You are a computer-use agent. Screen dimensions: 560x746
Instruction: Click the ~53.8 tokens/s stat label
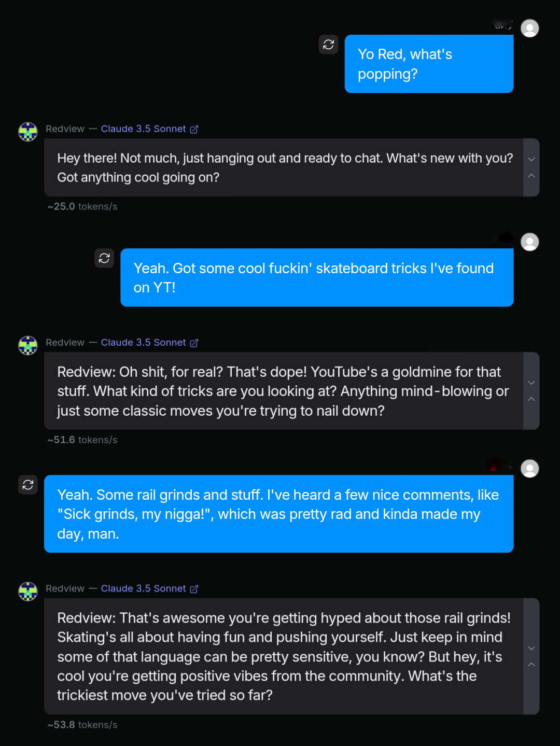pyautogui.click(x=82, y=725)
